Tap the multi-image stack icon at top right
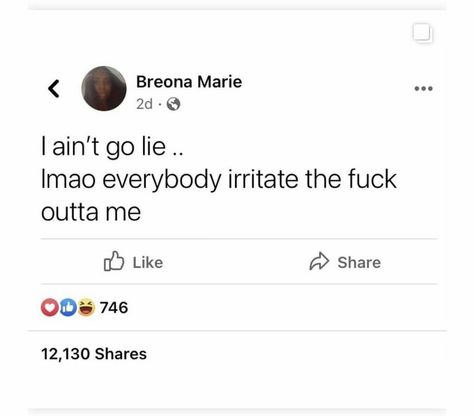Image resolution: width=474 pixels, height=416 pixels. 423,33
